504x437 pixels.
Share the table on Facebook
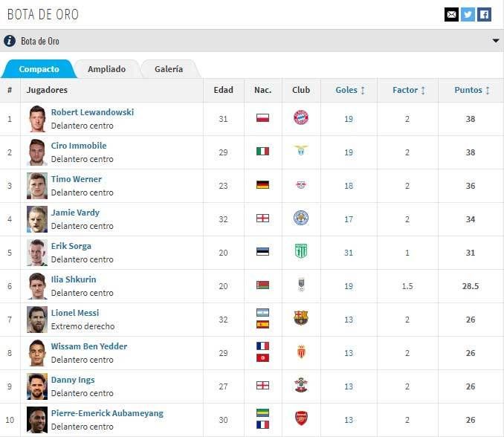pos(484,14)
